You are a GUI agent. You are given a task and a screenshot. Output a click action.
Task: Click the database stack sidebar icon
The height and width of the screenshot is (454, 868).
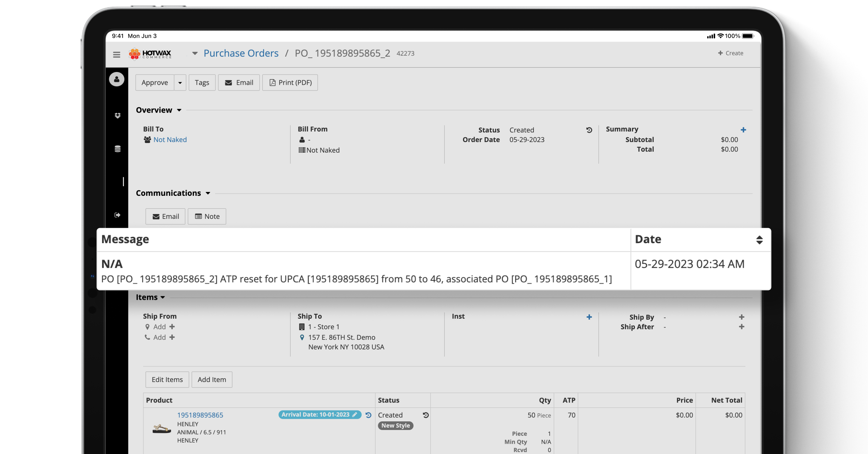(117, 149)
